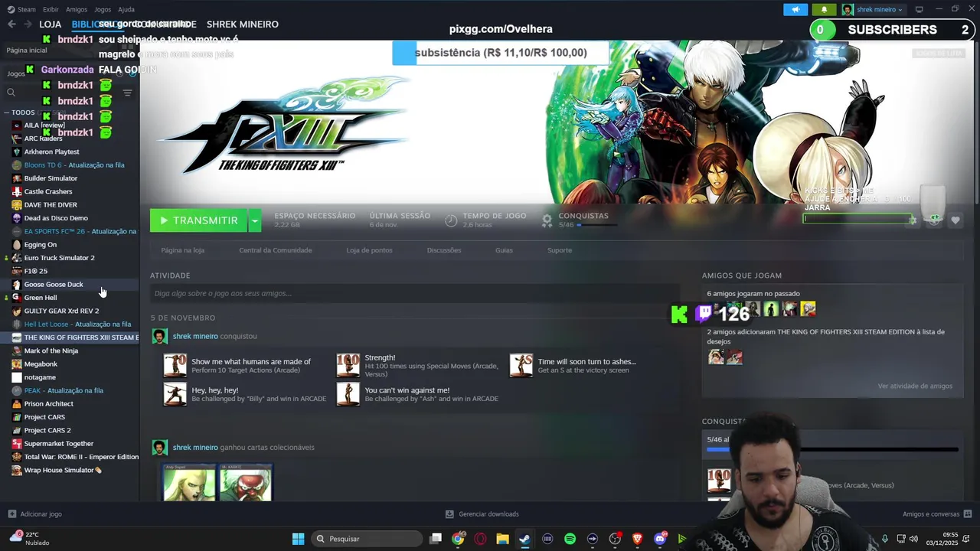Go back with the back arrow

[11, 24]
